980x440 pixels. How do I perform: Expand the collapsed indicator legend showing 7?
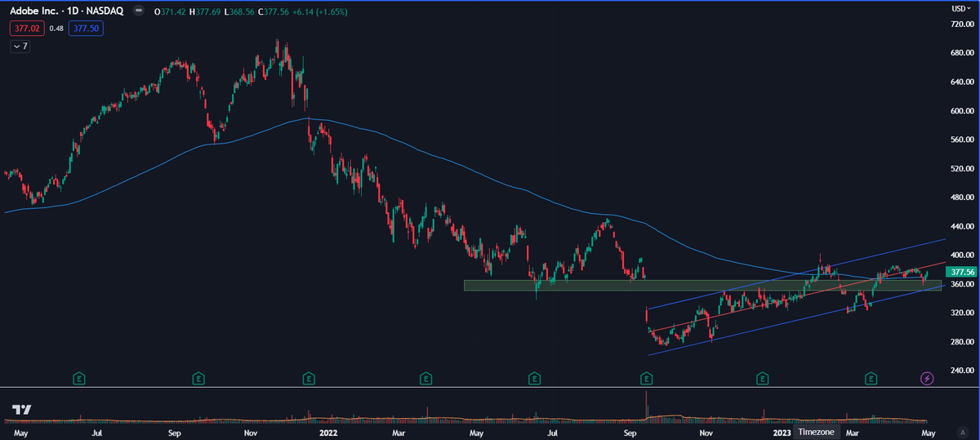pyautogui.click(x=20, y=47)
